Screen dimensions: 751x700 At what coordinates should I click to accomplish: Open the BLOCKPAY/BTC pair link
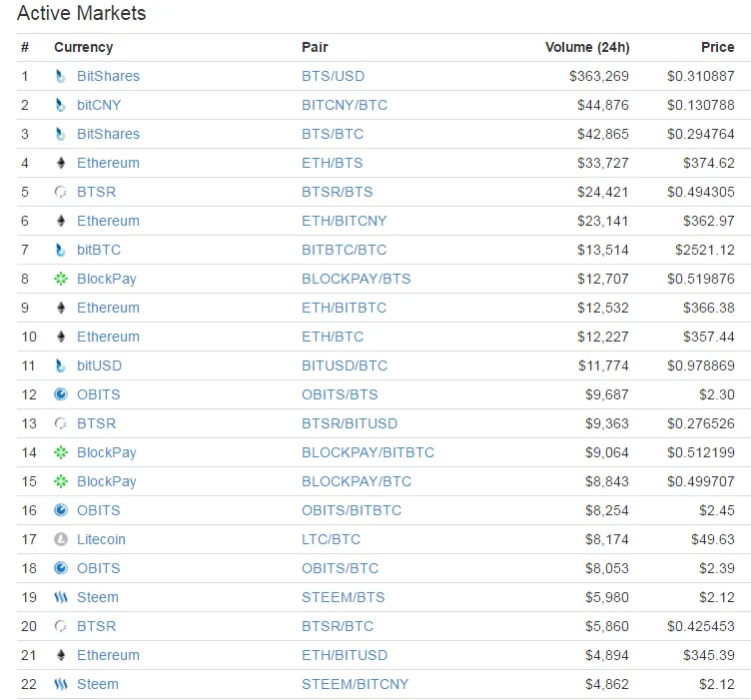pos(357,481)
